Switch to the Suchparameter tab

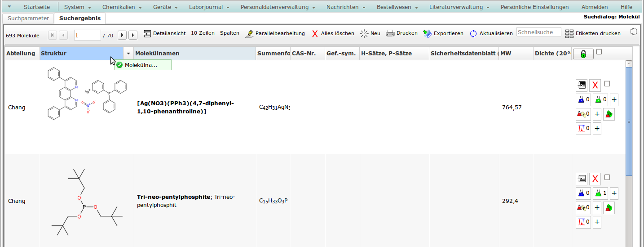28,18
